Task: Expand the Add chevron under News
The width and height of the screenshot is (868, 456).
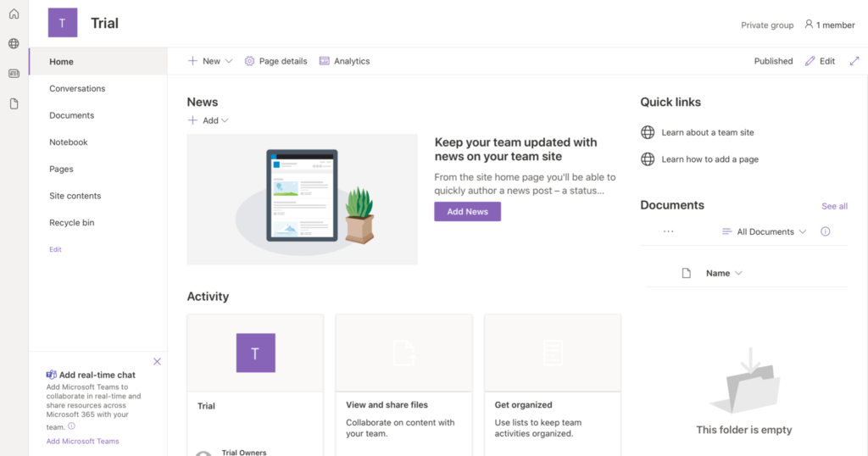Action: pos(224,120)
